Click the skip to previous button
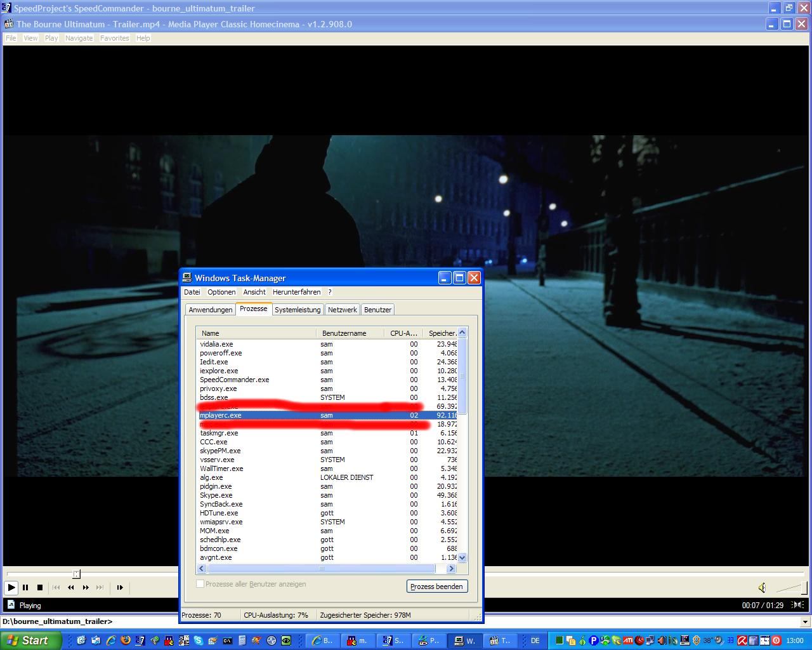Viewport: 812px width, 650px height. click(56, 588)
